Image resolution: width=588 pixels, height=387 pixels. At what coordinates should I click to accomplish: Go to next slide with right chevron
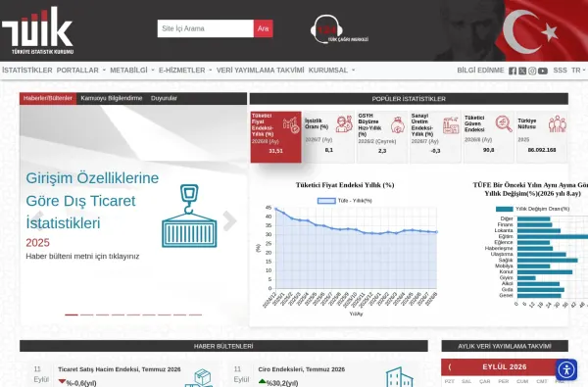(229, 220)
